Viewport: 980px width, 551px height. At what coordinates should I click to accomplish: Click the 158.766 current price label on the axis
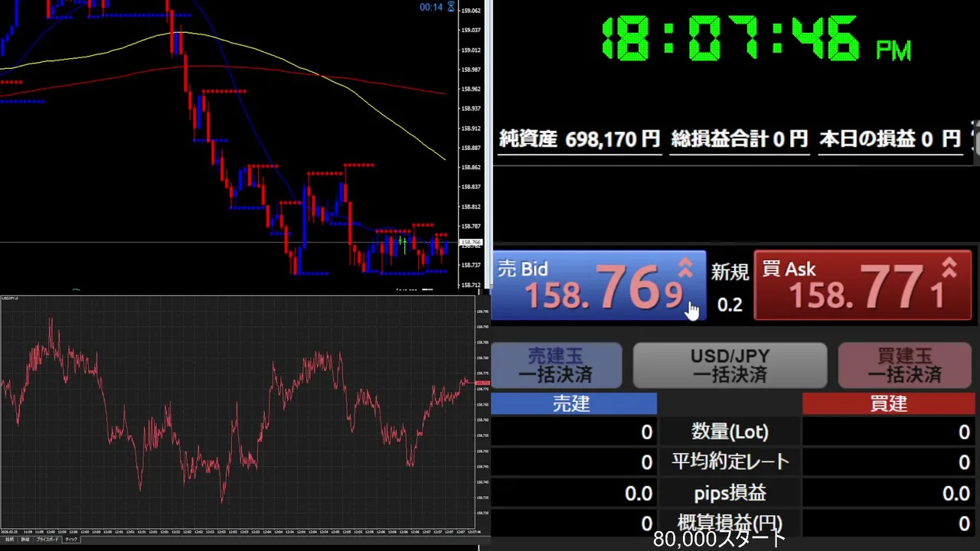pos(471,243)
